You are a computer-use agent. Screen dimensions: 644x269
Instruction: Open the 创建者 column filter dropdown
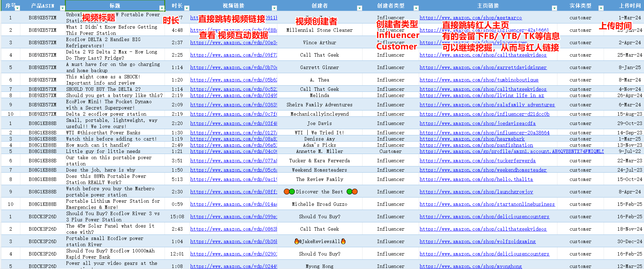point(359,8)
